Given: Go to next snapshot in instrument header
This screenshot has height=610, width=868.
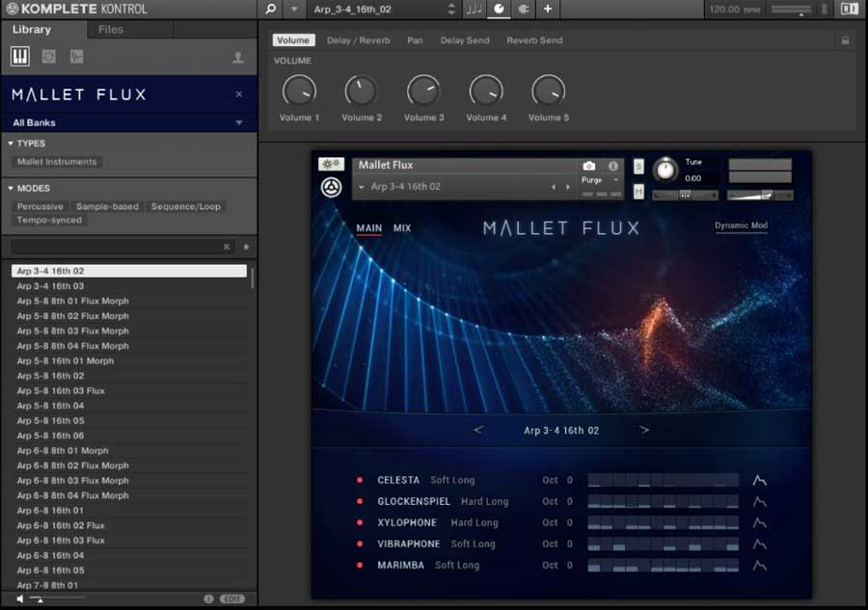Looking at the screenshot, I should [568, 187].
